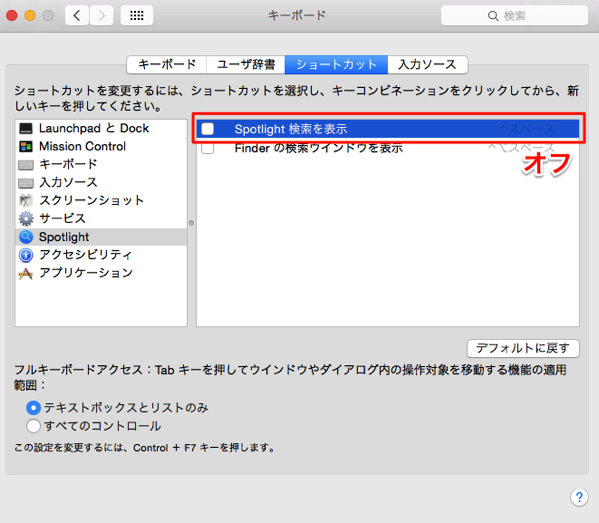Toggle the Spotlight 検索を表示 checkbox
Screen dimensions: 599x523
click(207, 129)
